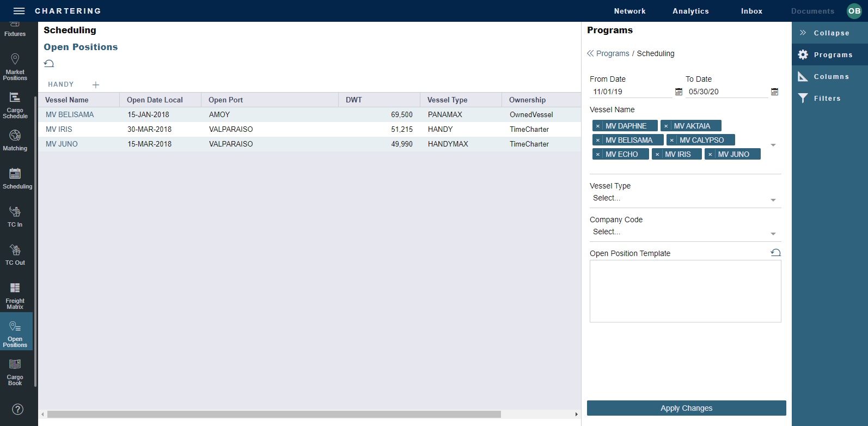Viewport: 868px width, 426px height.
Task: Go to Cargo Schedule section
Action: pos(15,105)
